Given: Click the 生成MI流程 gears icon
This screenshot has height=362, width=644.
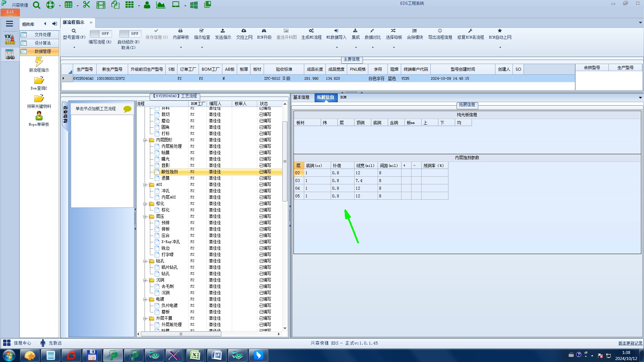Looking at the screenshot, I should coord(311,31).
